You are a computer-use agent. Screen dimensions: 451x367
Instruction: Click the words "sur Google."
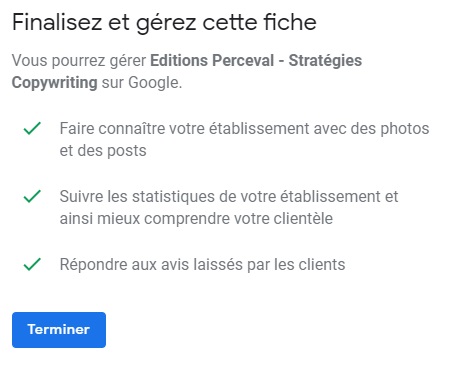[142, 83]
